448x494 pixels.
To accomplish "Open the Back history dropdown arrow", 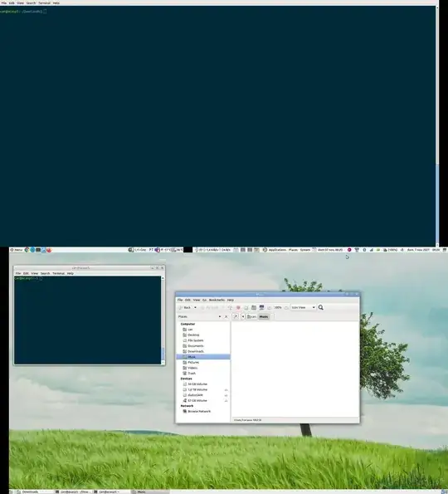I will [195, 307].
